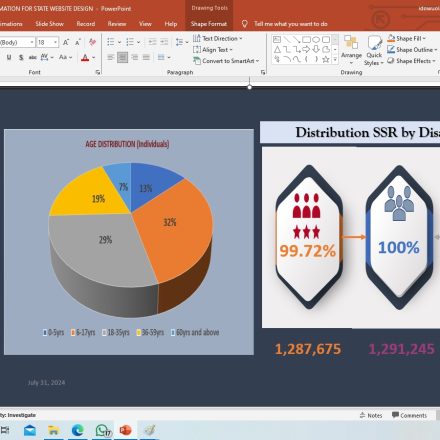
Task: Toggle underline formatting
Action: pos(9,57)
